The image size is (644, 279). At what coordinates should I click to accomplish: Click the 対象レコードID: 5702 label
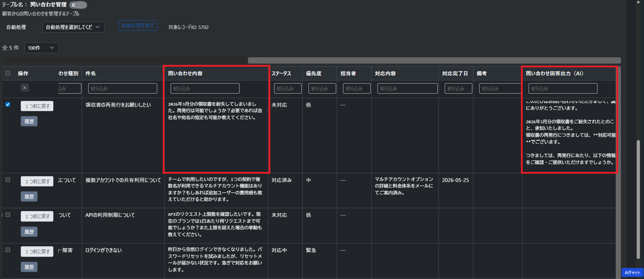tap(189, 27)
